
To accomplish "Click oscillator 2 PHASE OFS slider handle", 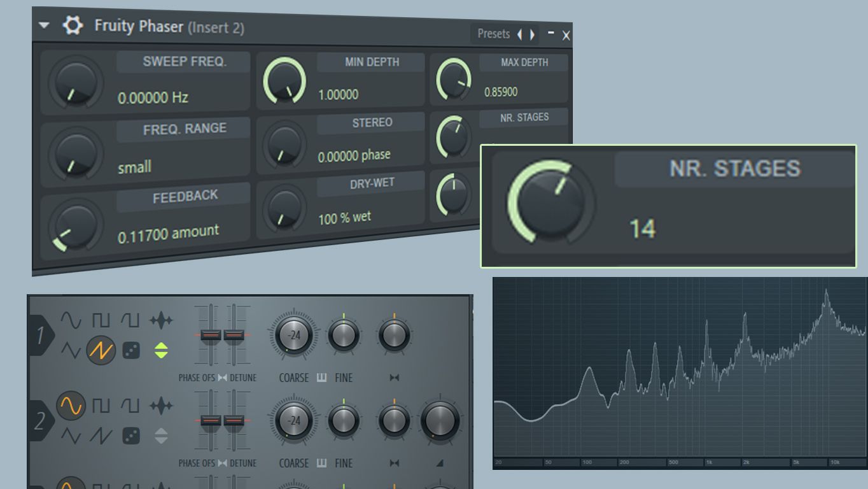I will tap(211, 420).
